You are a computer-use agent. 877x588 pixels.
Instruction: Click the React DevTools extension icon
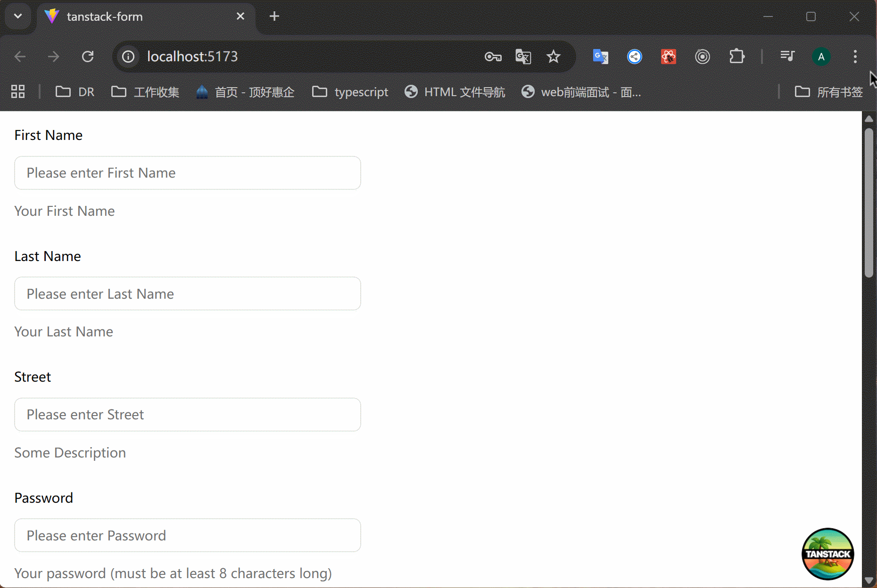pyautogui.click(x=668, y=57)
